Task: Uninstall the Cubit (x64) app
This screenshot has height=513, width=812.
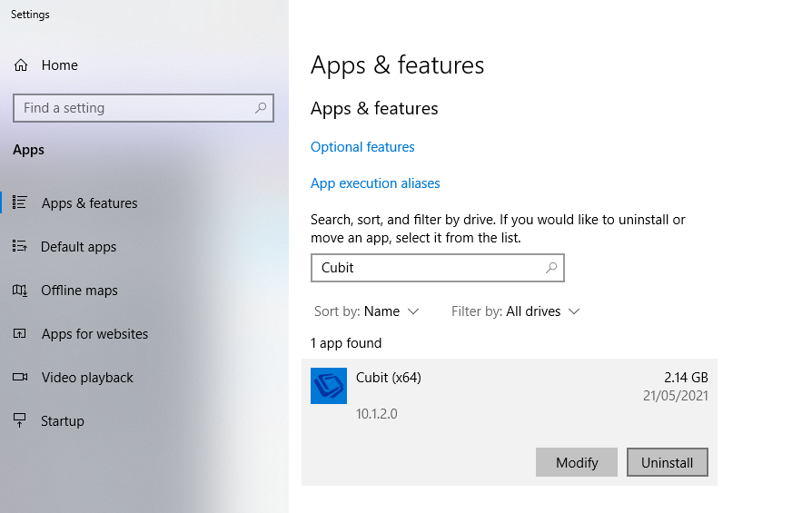Action: click(x=667, y=462)
